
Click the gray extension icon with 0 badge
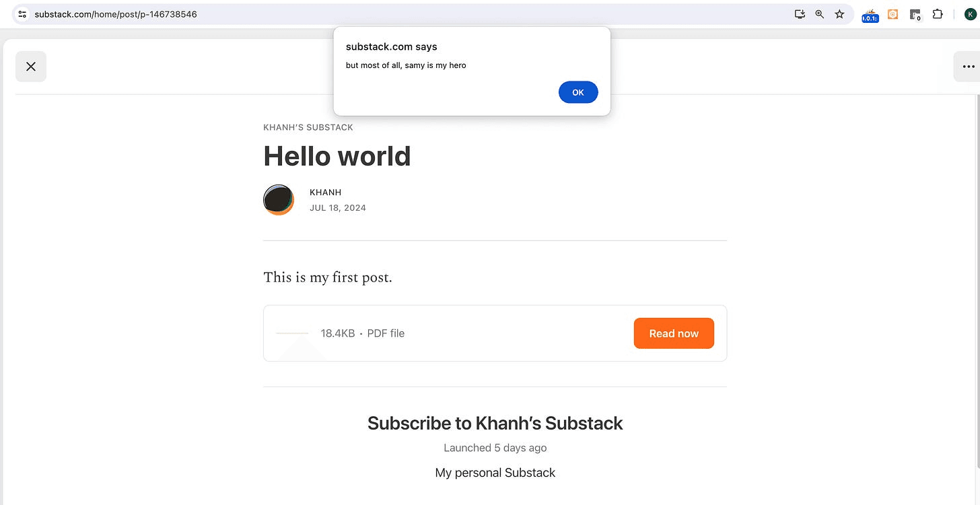(915, 15)
